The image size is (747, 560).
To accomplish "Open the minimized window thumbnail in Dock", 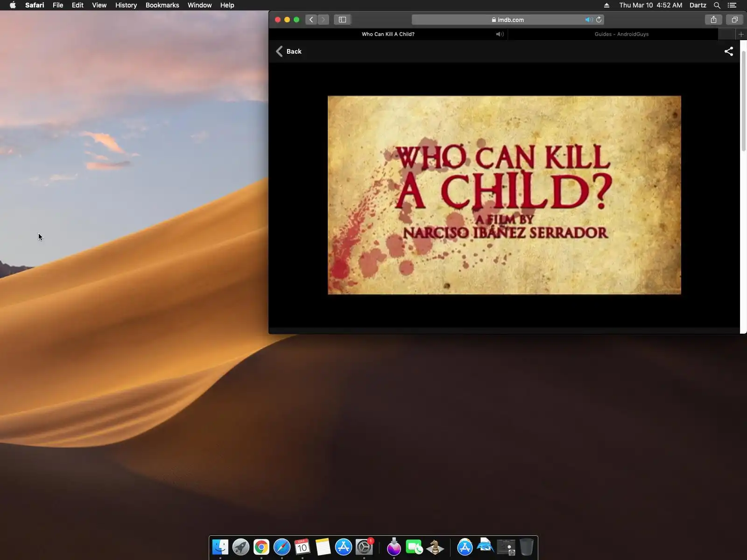I will tap(506, 547).
